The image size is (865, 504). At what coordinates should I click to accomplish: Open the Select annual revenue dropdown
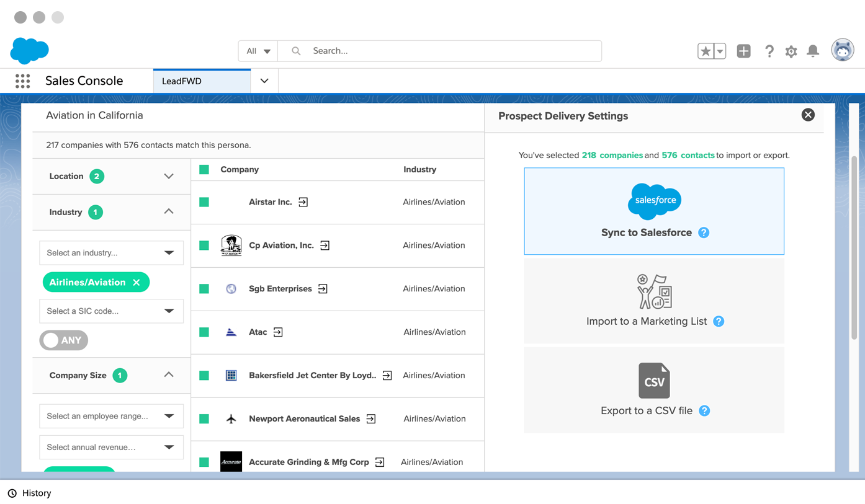pyautogui.click(x=111, y=447)
